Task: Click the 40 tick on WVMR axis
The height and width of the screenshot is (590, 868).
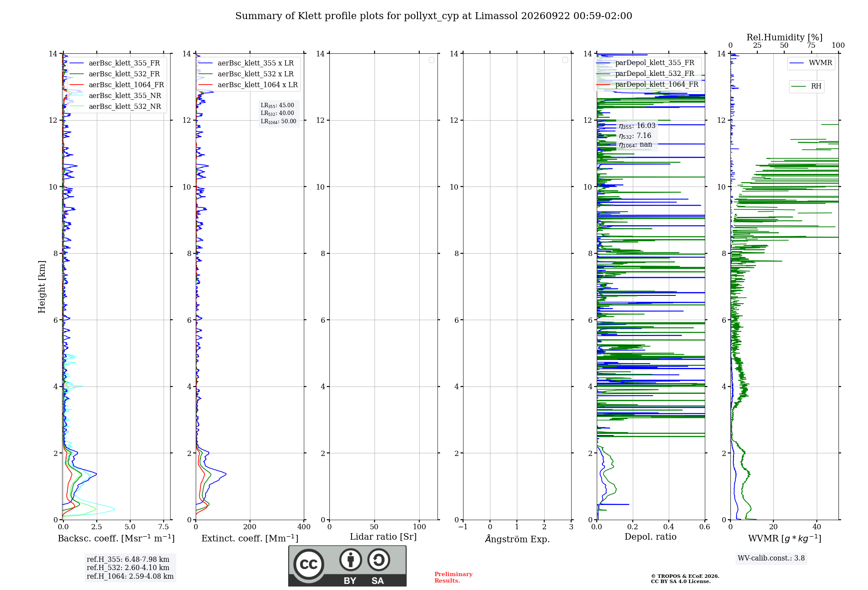Action: 817,527
